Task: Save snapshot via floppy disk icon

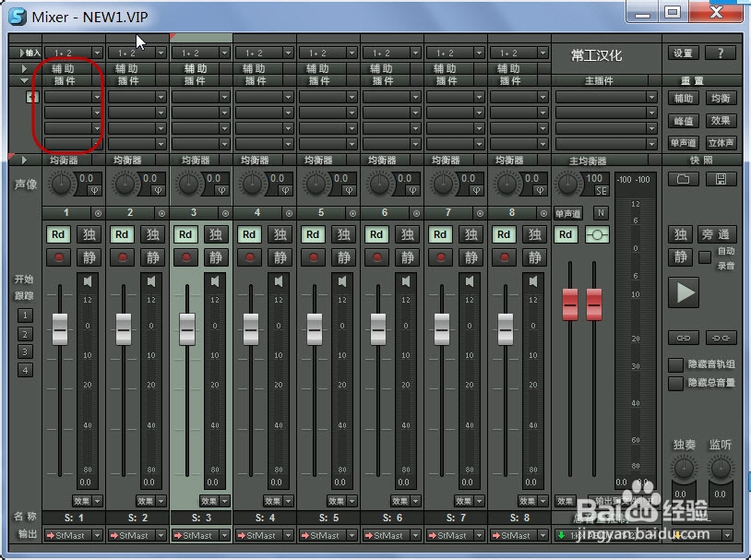Action: (x=721, y=180)
